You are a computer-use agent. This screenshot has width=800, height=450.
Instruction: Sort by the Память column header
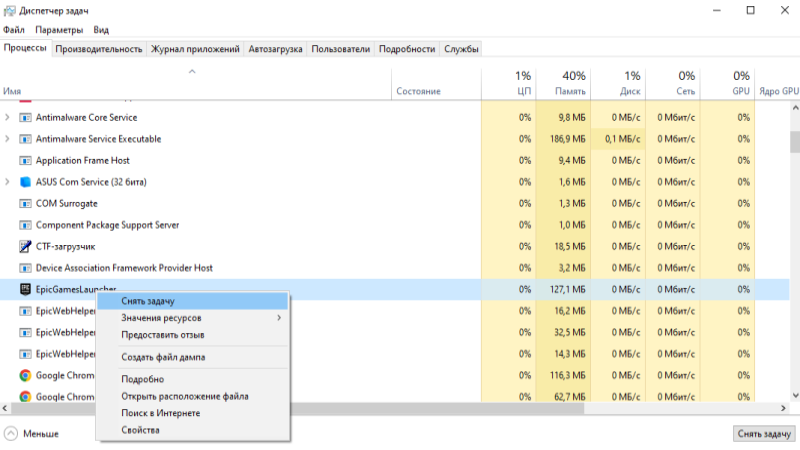[563, 84]
